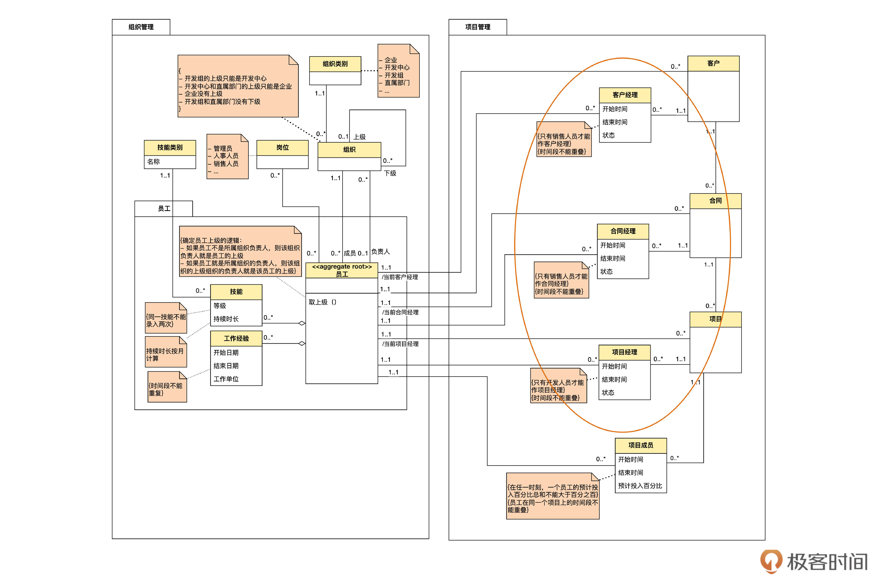Click the 员工 sub-package tab
881x588 pixels.
point(163,209)
